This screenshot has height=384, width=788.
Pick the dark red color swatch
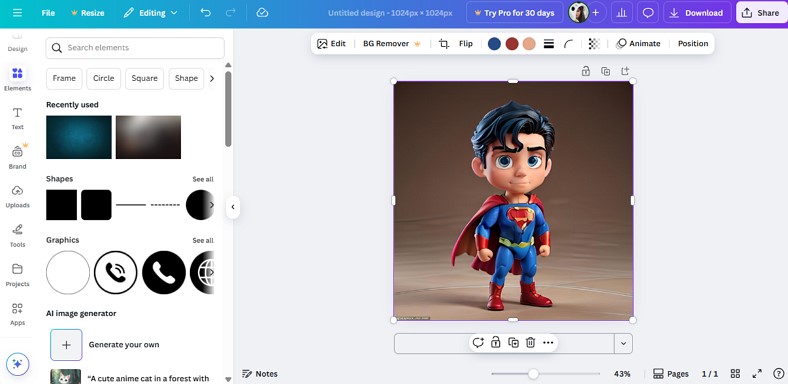coord(512,44)
